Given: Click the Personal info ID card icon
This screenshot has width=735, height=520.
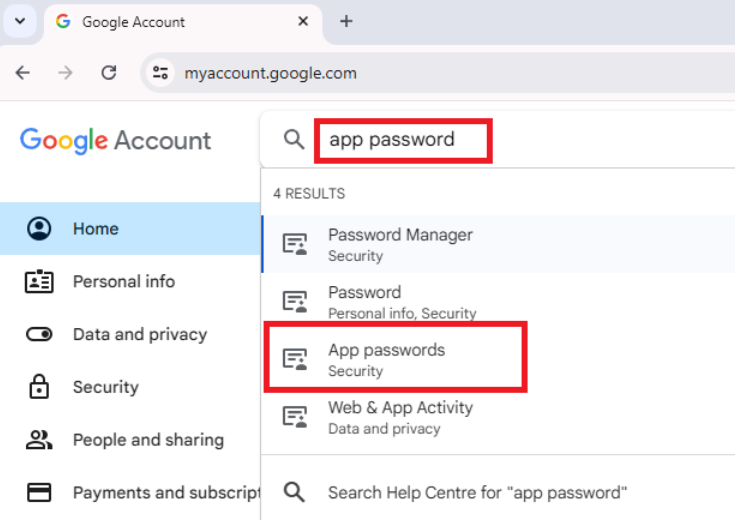Looking at the screenshot, I should (39, 281).
